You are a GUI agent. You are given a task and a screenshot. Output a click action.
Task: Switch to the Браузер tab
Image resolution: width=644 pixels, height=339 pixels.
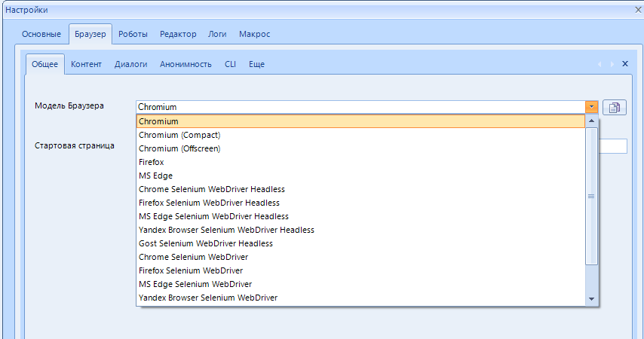point(90,34)
